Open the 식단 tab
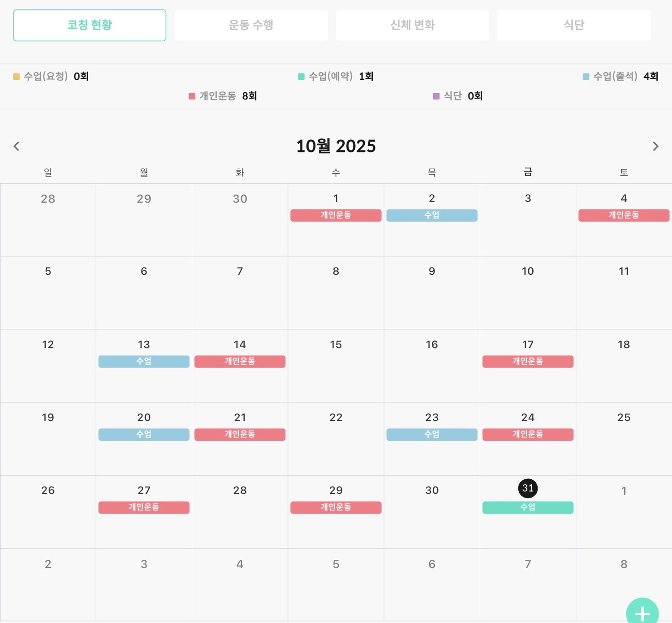Image resolution: width=672 pixels, height=623 pixels. pyautogui.click(x=573, y=25)
